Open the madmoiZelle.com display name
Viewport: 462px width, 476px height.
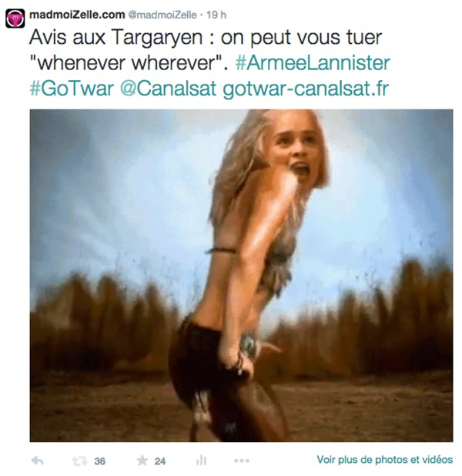[x=77, y=15]
